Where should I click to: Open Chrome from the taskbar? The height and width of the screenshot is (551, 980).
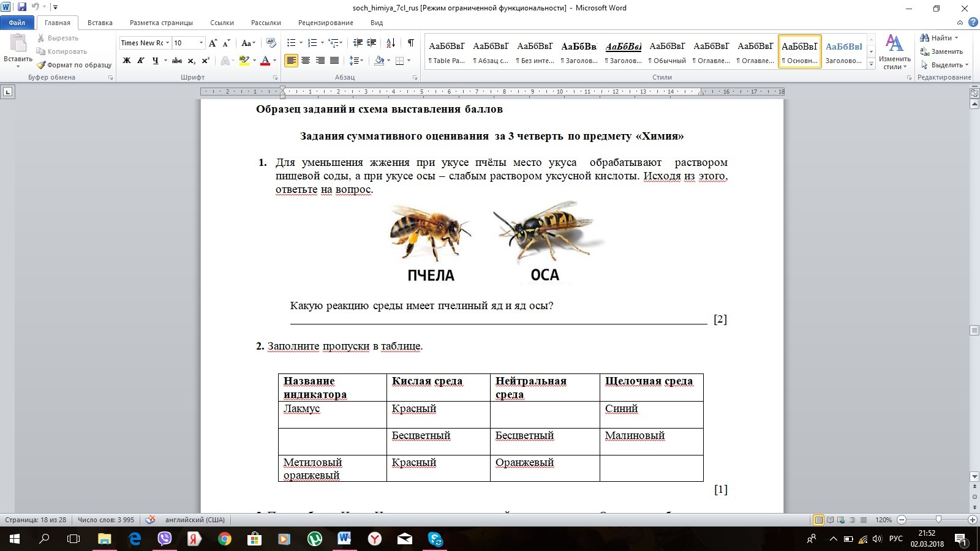[x=225, y=539]
